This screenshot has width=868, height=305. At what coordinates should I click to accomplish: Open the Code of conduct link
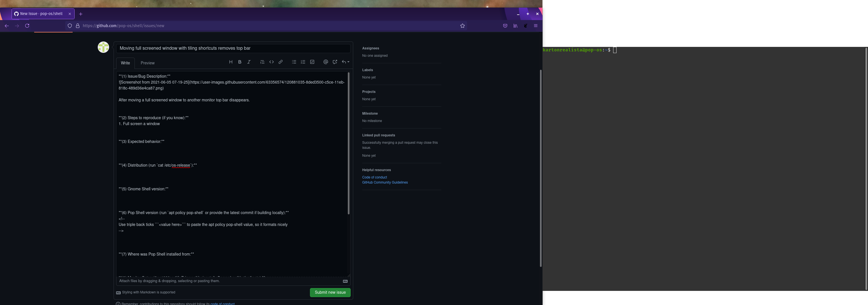point(374,177)
